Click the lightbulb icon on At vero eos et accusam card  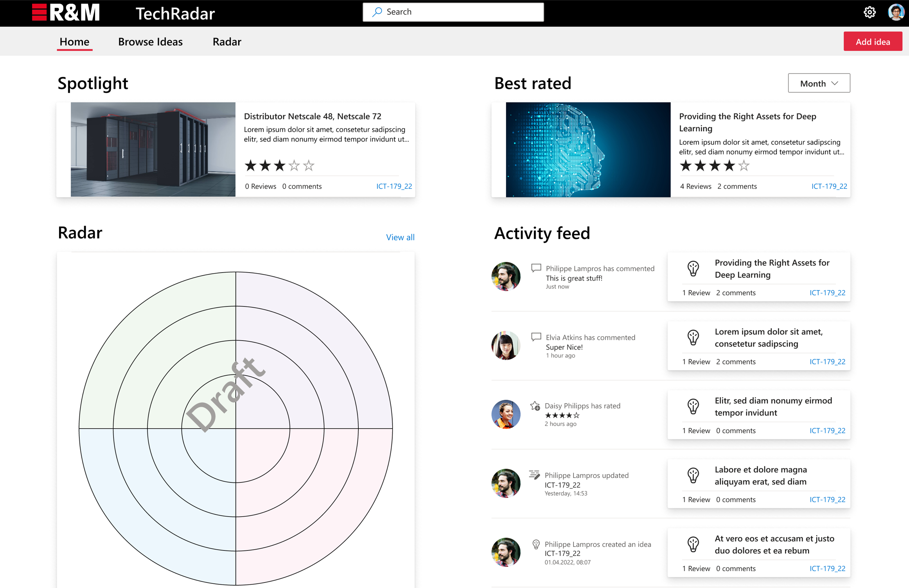click(x=693, y=544)
